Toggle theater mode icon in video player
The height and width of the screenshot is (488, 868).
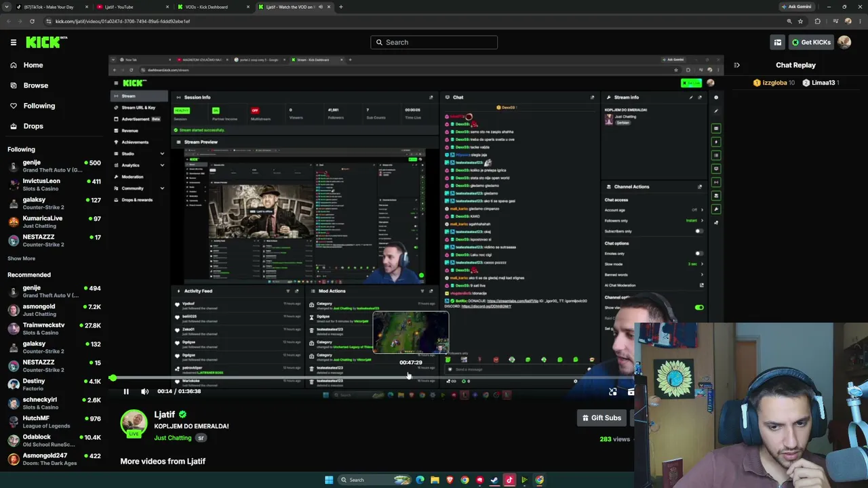click(613, 392)
